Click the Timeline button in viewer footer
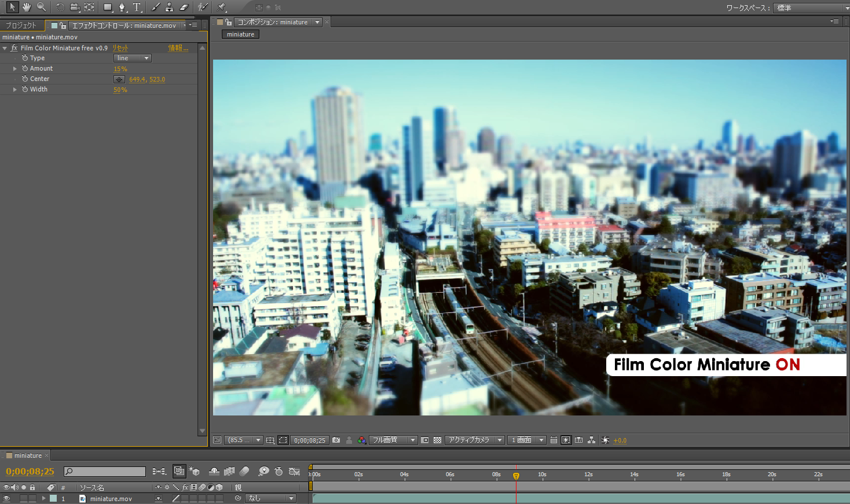 coord(578,440)
